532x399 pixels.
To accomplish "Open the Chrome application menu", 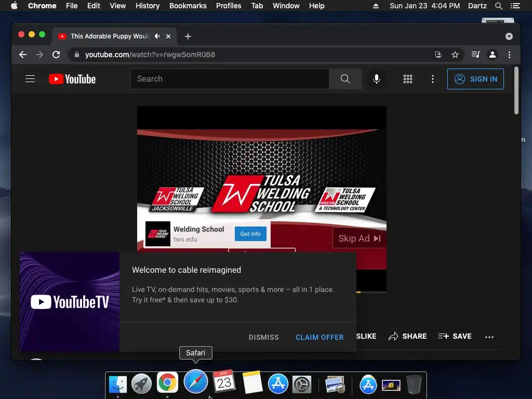I will (42, 6).
